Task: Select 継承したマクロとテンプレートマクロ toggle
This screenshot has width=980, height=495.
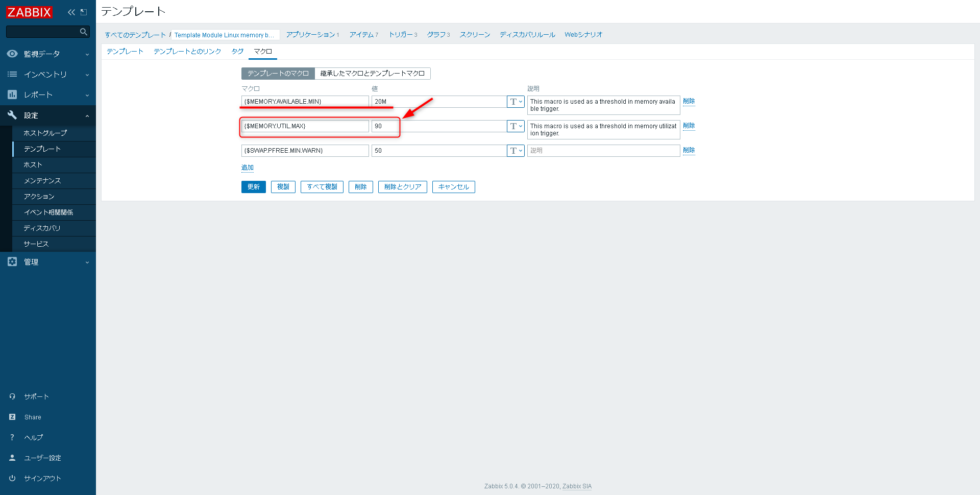Action: [x=373, y=74]
